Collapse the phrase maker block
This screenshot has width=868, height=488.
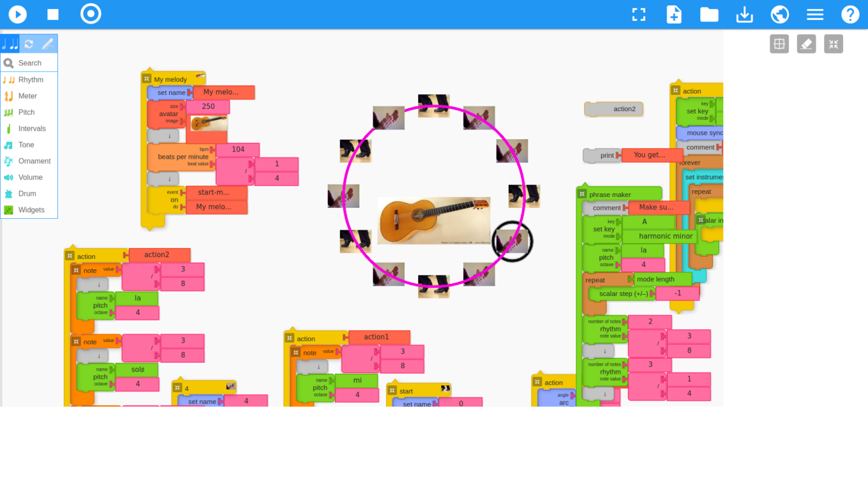coord(582,195)
